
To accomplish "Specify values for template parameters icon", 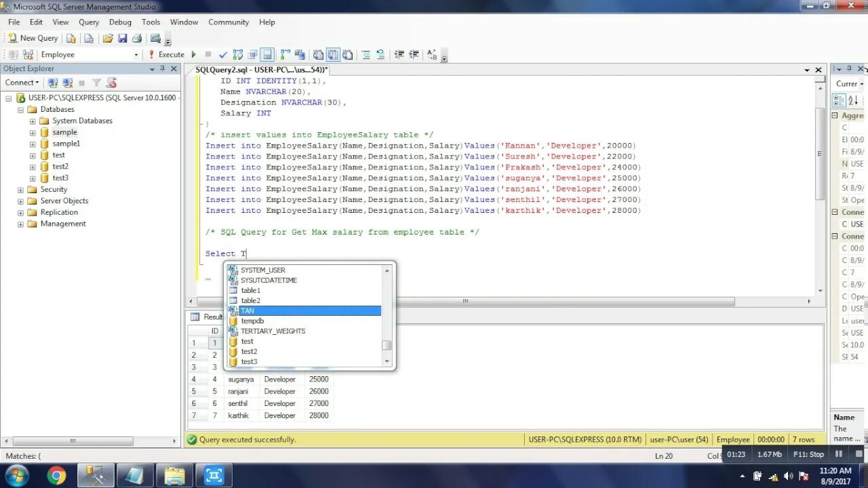I will [433, 54].
